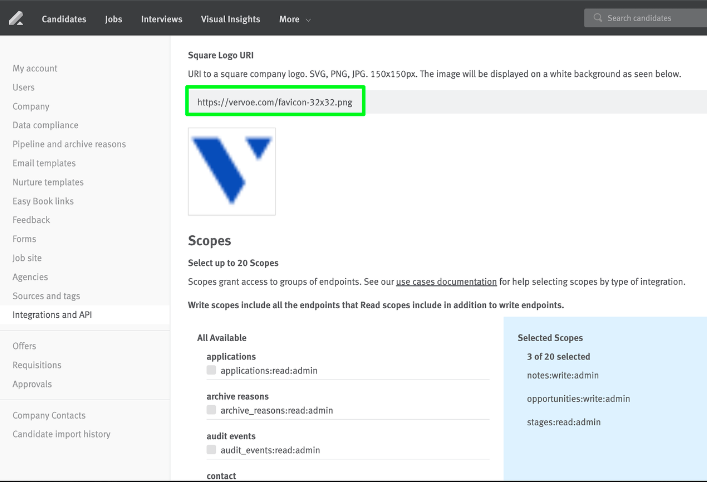707x482 pixels.
Task: Select the opportunities:write:admin selected scope
Action: coord(578,399)
